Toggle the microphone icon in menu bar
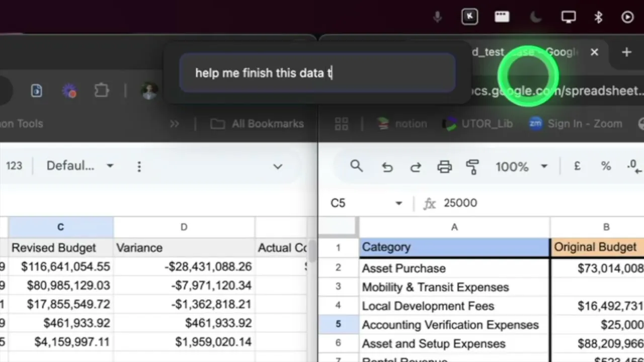The height and width of the screenshot is (362, 644). point(438,17)
